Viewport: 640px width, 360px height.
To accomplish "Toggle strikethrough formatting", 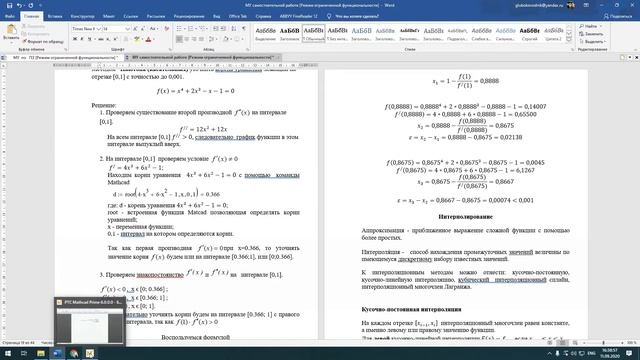I will point(100,39).
